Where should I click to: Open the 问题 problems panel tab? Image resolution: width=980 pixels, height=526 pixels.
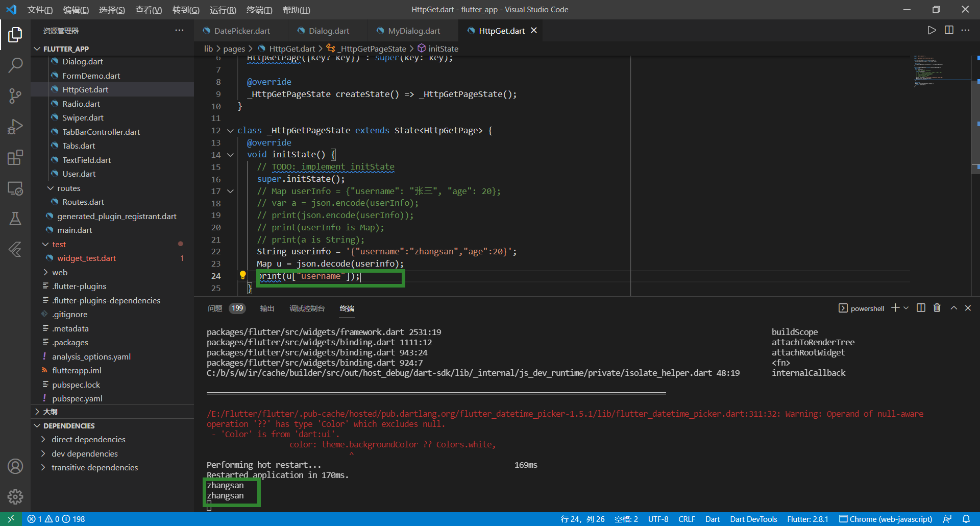[215, 308]
